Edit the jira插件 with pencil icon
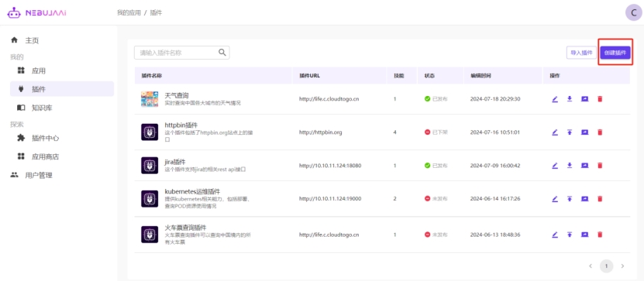This screenshot has width=644, height=281. coord(555,166)
